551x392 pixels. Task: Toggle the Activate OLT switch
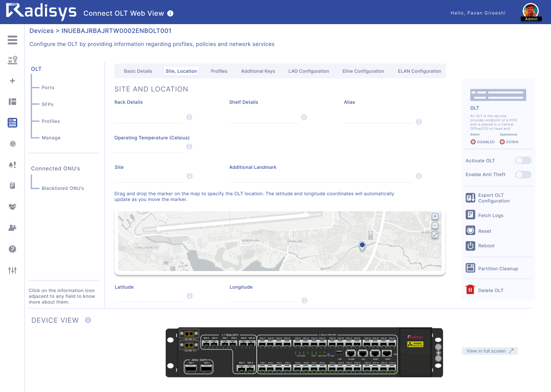pos(523,160)
